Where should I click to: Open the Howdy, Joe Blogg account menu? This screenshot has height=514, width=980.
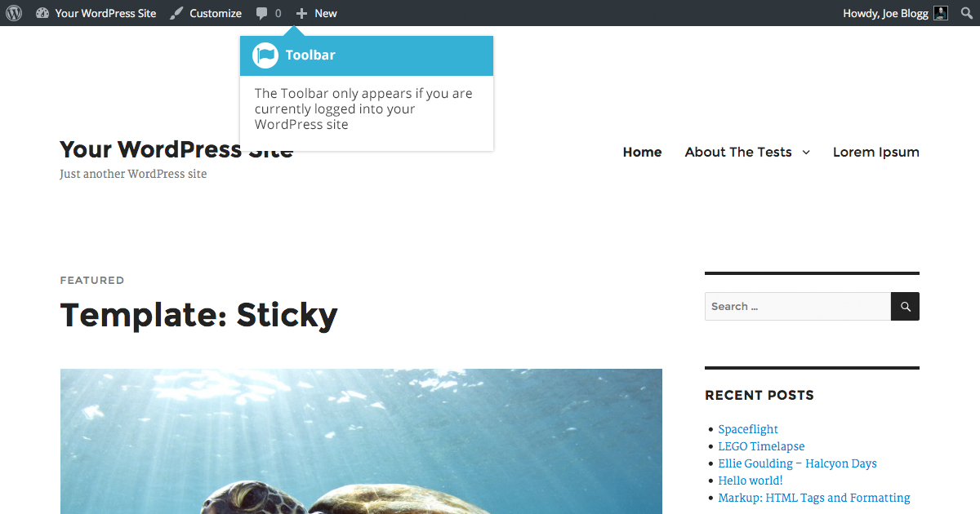coord(895,13)
